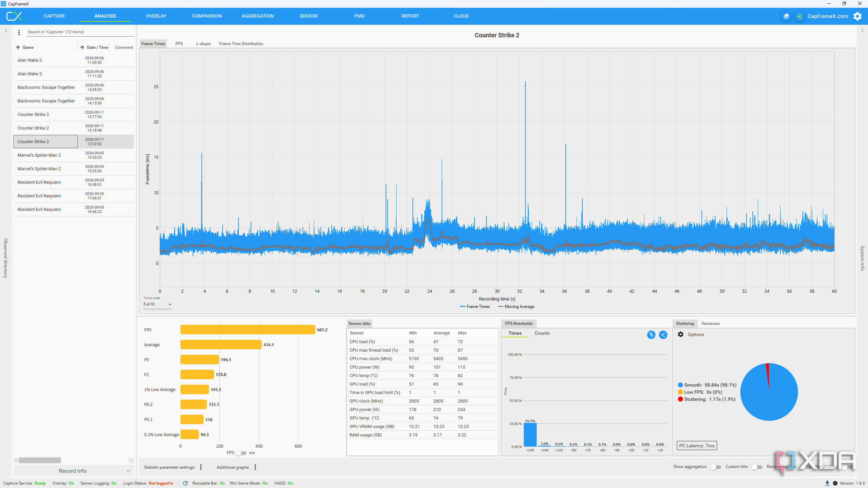Click the download update icon
This screenshot has height=488, width=868.
827,483
